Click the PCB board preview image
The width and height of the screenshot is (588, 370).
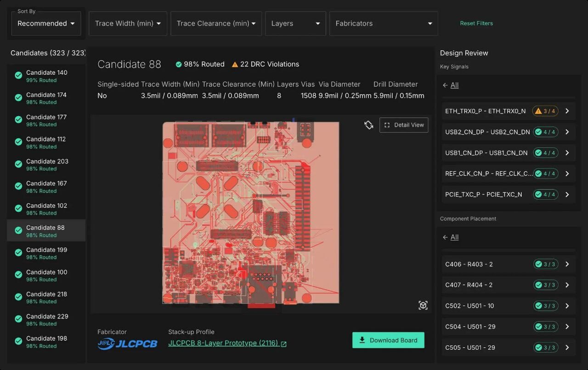coord(251,213)
